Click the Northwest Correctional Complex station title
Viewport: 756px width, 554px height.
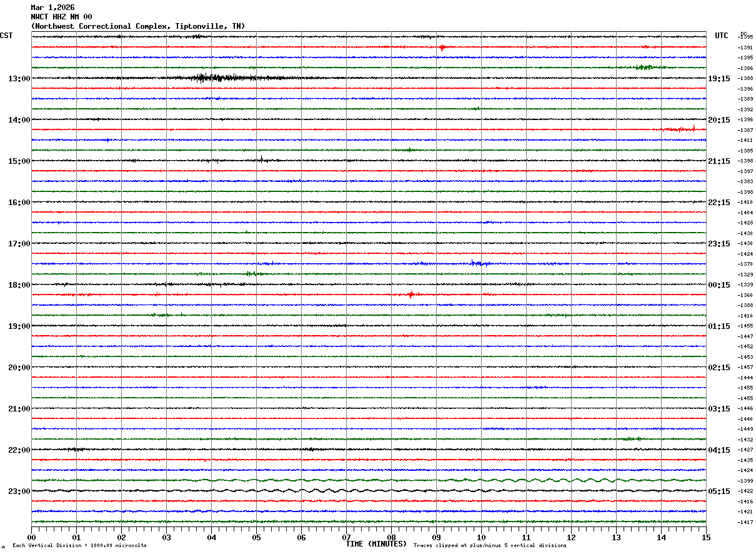coord(138,26)
